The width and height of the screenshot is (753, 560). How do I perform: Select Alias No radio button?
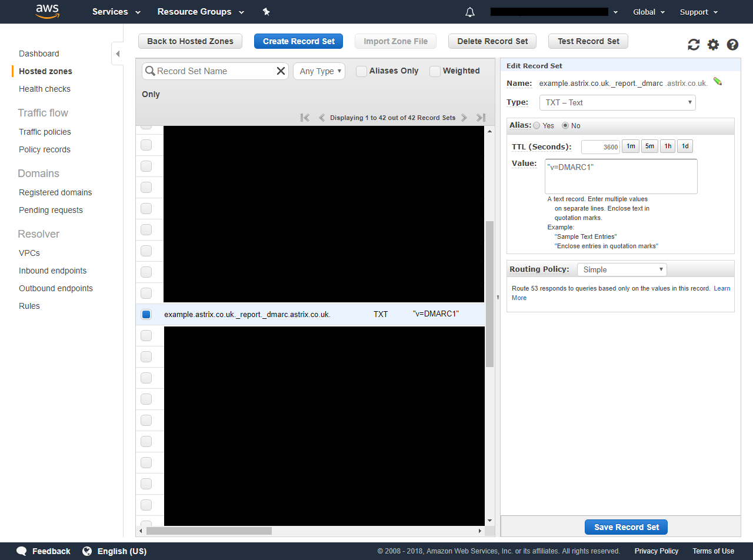(565, 125)
